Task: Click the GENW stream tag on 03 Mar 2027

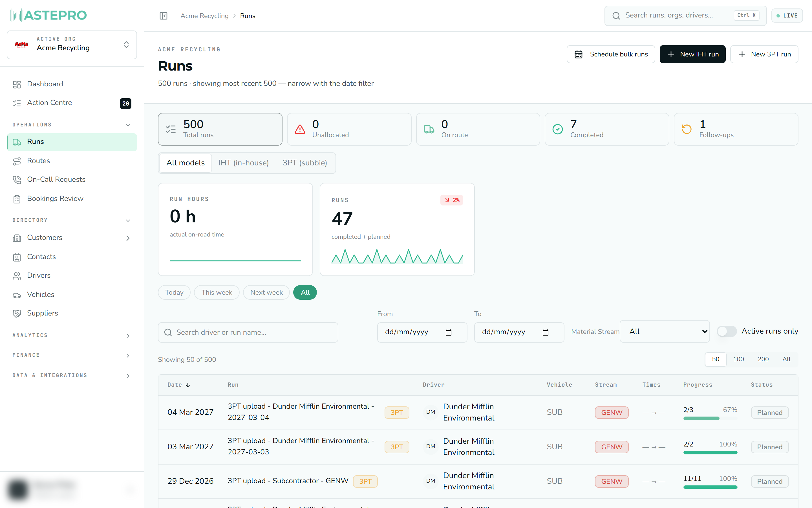Action: pos(611,447)
